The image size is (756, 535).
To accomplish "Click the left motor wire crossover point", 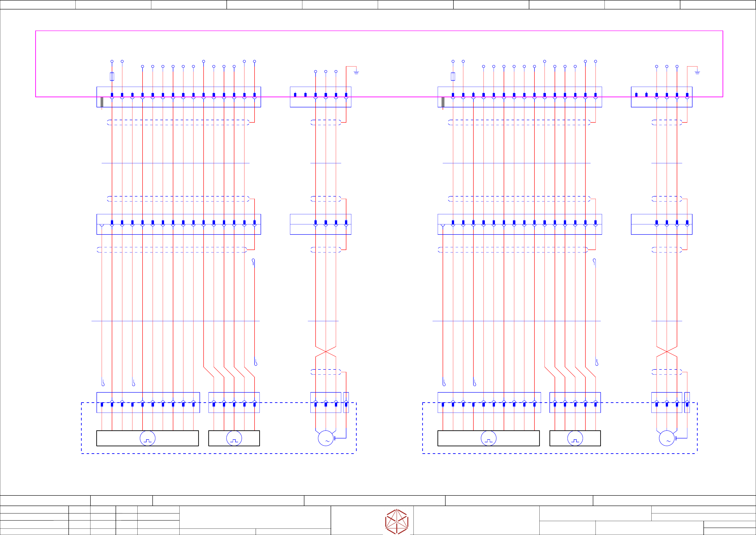I will [326, 352].
